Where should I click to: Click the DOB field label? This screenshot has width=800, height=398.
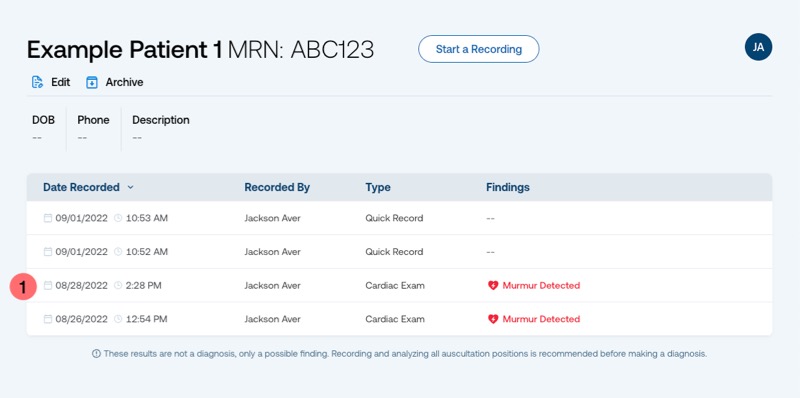tap(43, 120)
